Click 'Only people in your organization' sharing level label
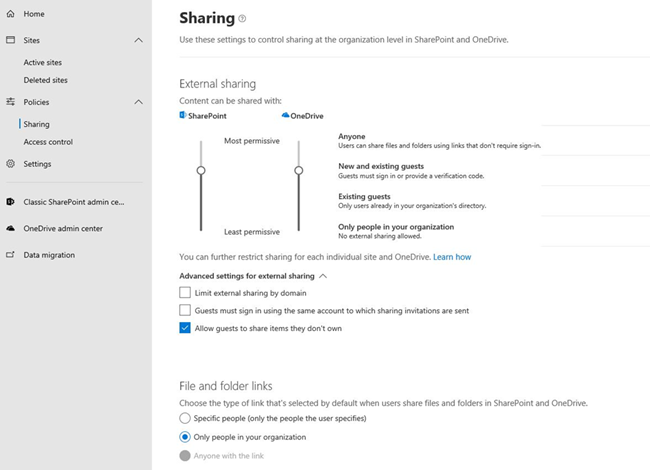Screen dimensions: 650x470 [x=396, y=227]
